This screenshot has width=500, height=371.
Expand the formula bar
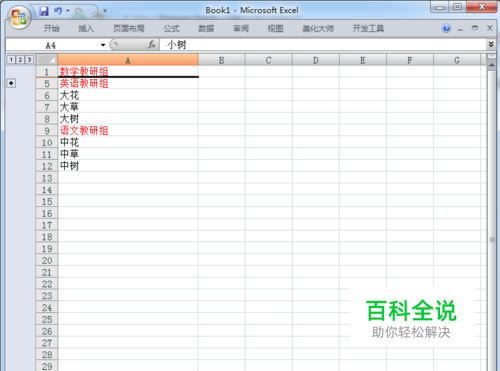[x=491, y=44]
